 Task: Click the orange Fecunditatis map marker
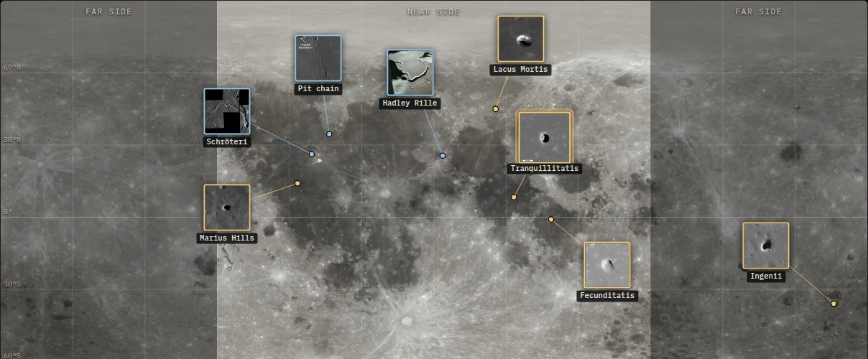point(551,220)
